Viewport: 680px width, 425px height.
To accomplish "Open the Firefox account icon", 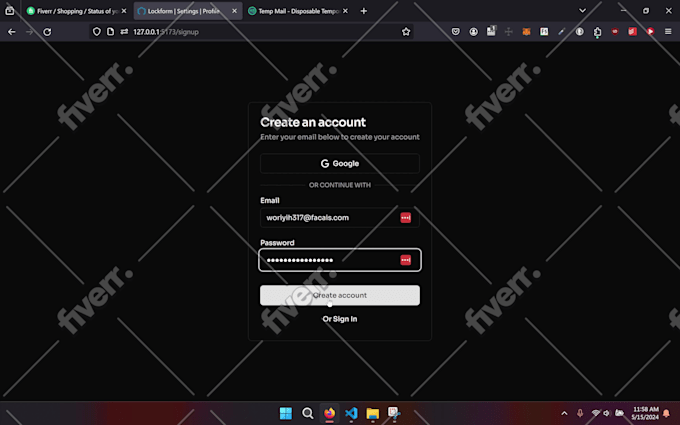I will (474, 32).
